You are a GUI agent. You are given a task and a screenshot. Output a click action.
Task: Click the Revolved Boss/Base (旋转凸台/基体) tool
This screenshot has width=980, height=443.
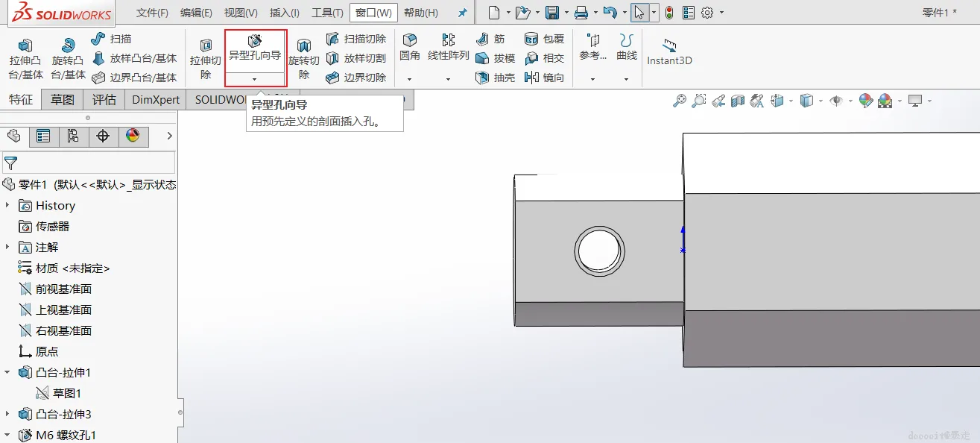point(68,59)
